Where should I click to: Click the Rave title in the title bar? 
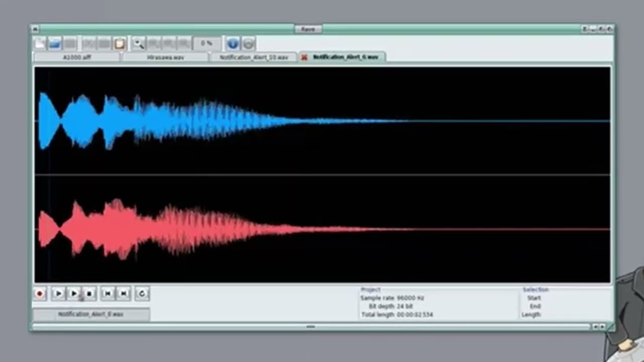point(308,29)
